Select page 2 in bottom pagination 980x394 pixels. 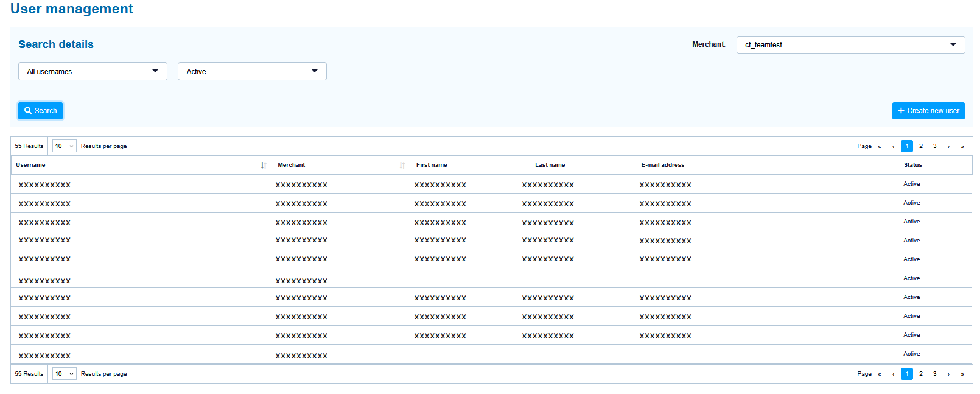point(921,374)
